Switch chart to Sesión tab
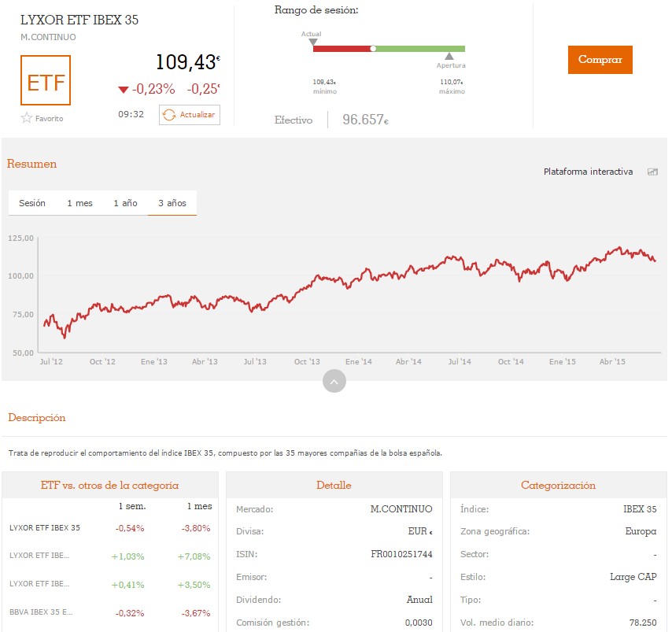Viewport: 672px width, 632px height. click(32, 203)
